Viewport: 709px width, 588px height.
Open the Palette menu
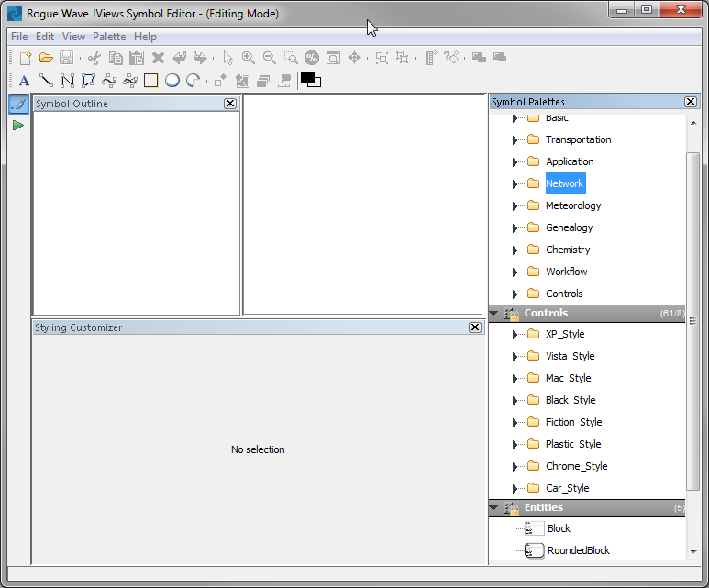[x=109, y=37]
